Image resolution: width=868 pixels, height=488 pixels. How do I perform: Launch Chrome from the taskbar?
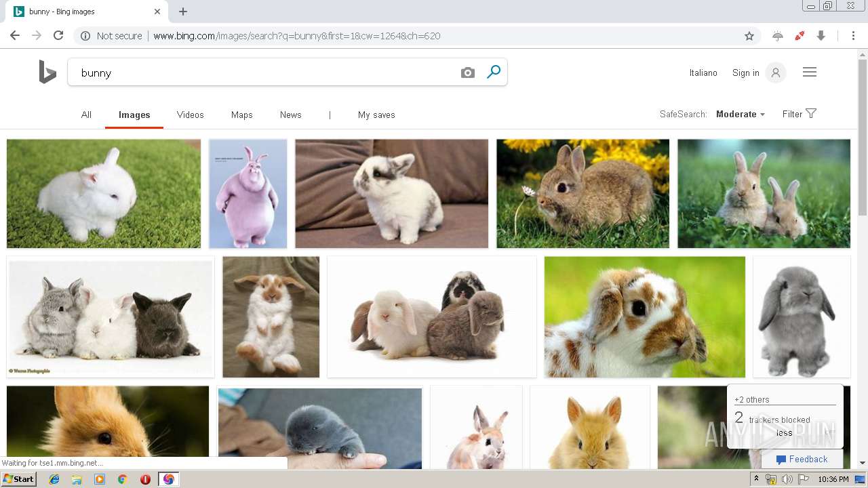click(x=122, y=479)
